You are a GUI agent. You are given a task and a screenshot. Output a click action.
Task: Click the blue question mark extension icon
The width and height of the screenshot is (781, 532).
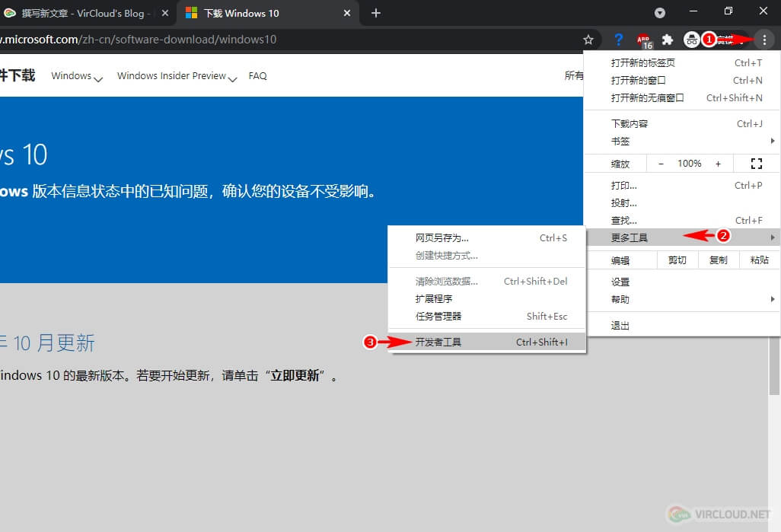(x=619, y=40)
